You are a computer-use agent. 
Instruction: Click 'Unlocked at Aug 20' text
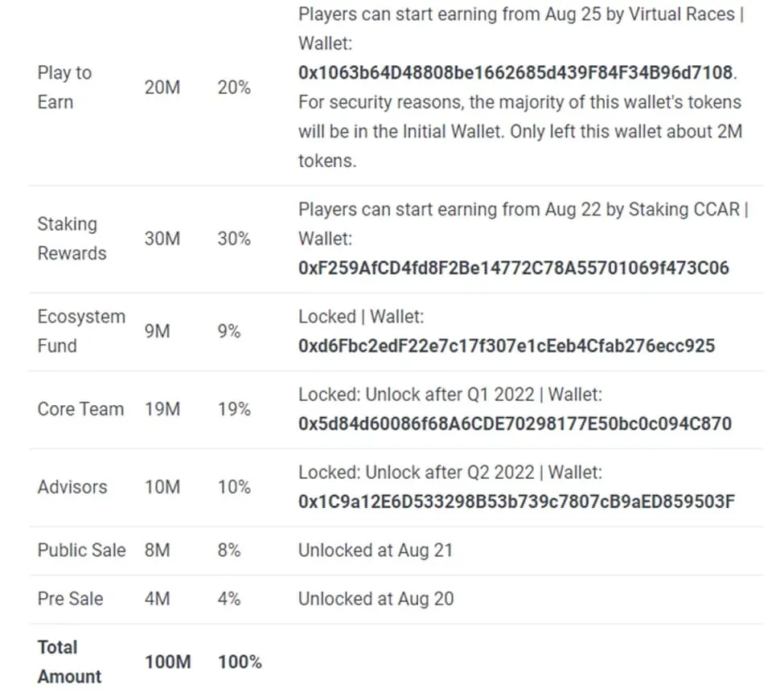pos(376,599)
